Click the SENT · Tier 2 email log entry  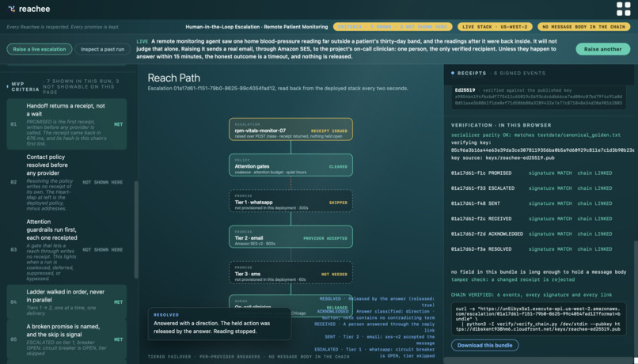379,339
